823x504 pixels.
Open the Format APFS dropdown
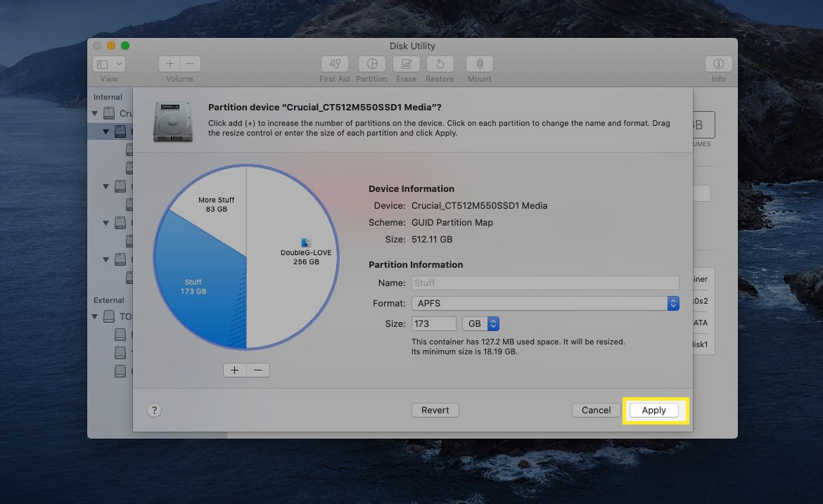(545, 303)
